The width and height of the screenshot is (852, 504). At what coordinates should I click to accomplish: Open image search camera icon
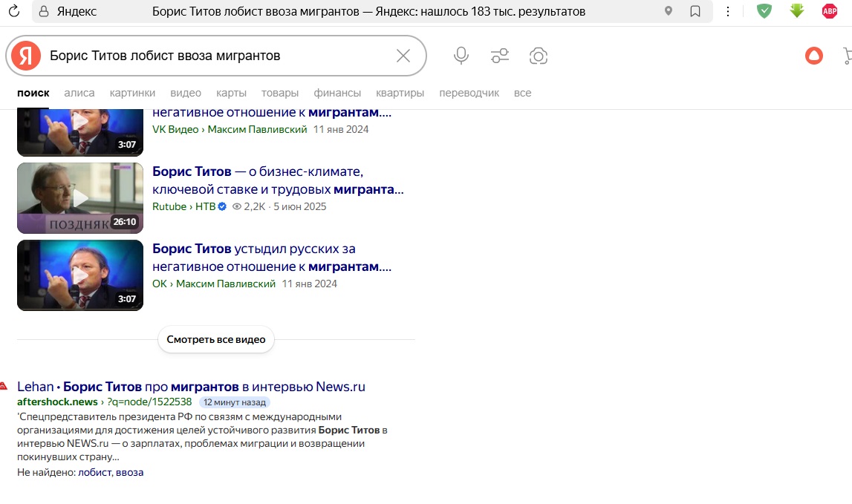tap(538, 56)
